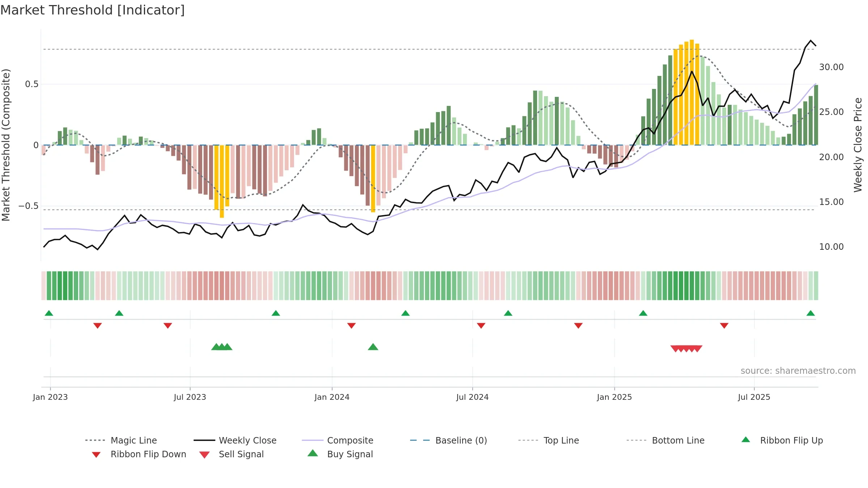868x488 pixels.
Task: Click the green Buy Signal legend triangle
Action: (313, 453)
